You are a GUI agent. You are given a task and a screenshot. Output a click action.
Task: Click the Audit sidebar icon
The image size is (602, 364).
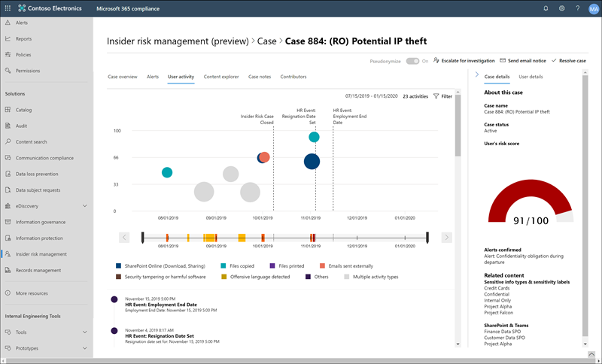[8, 126]
